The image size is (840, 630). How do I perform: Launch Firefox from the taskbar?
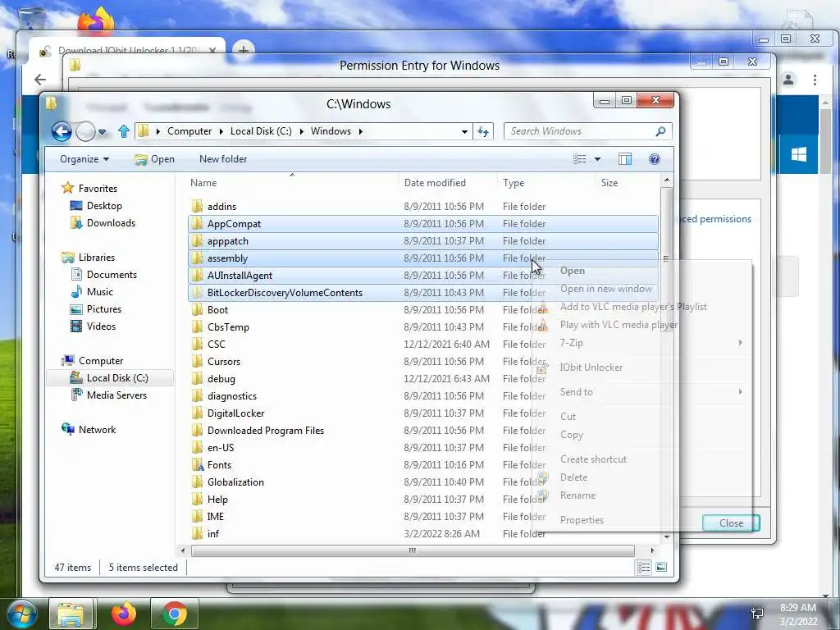point(123,614)
